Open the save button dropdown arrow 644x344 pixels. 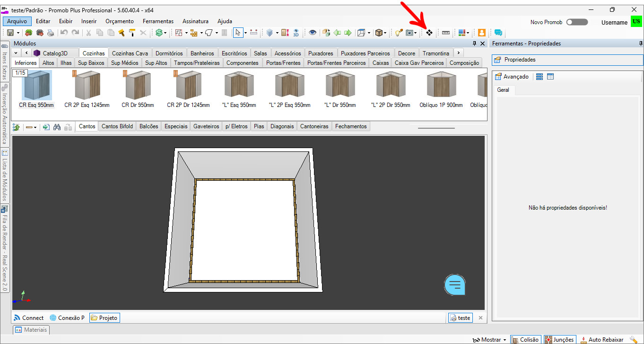point(18,33)
